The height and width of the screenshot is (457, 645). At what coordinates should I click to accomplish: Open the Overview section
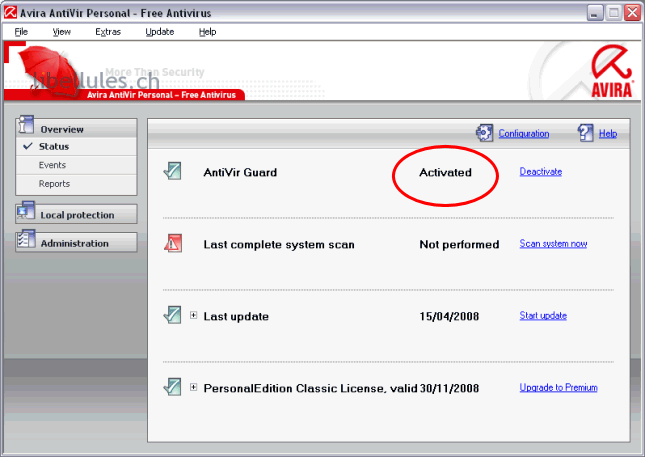coord(76,129)
